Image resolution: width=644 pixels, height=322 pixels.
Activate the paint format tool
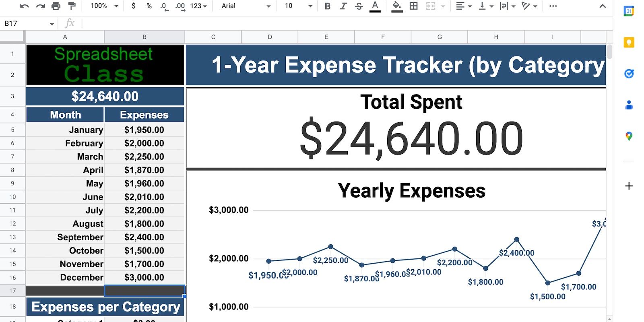click(x=72, y=6)
